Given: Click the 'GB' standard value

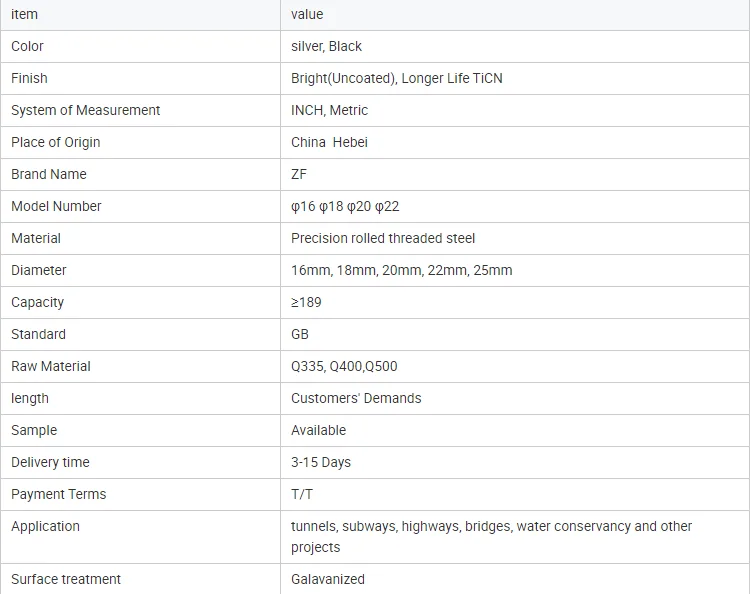Looking at the screenshot, I should 300,334.
